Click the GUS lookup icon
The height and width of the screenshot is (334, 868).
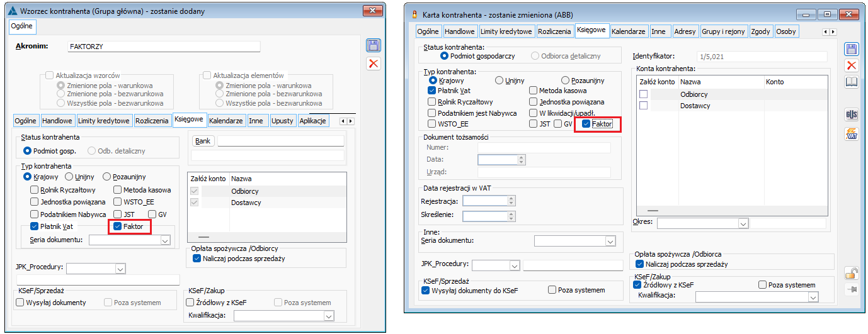tap(852, 114)
